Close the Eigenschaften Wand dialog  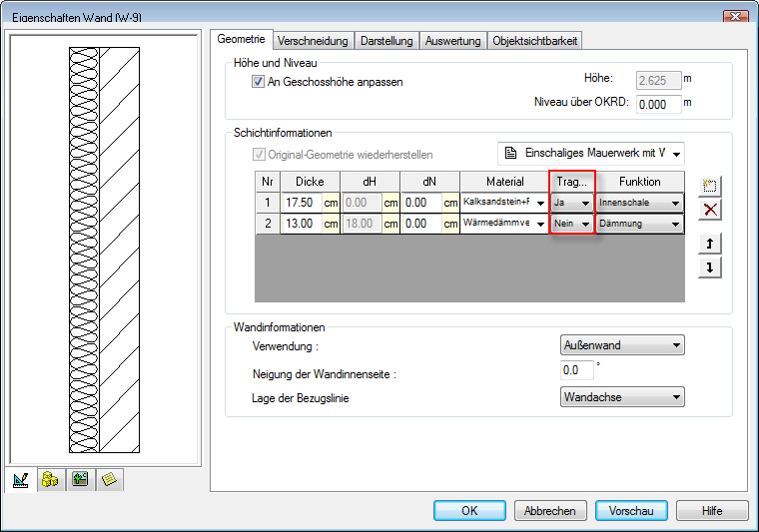pos(735,16)
